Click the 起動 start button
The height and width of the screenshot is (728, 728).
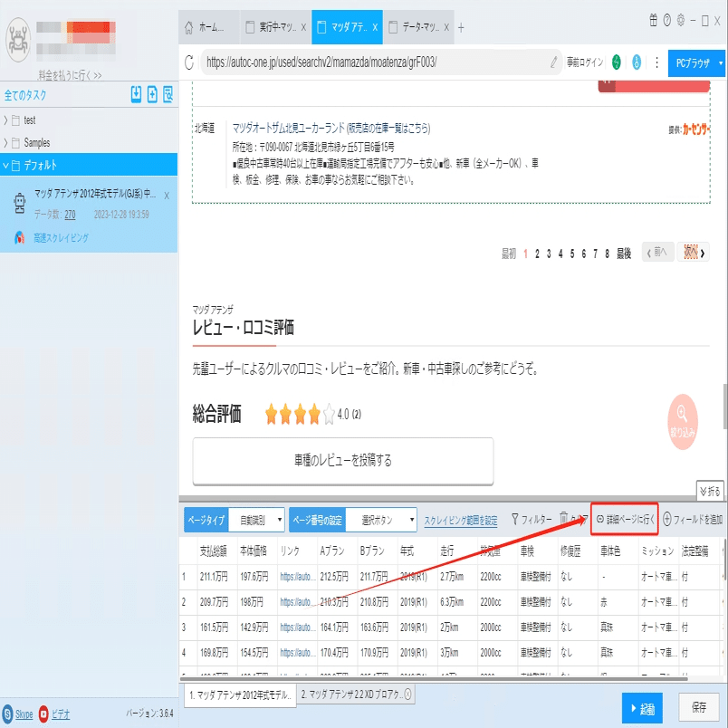[x=642, y=707]
